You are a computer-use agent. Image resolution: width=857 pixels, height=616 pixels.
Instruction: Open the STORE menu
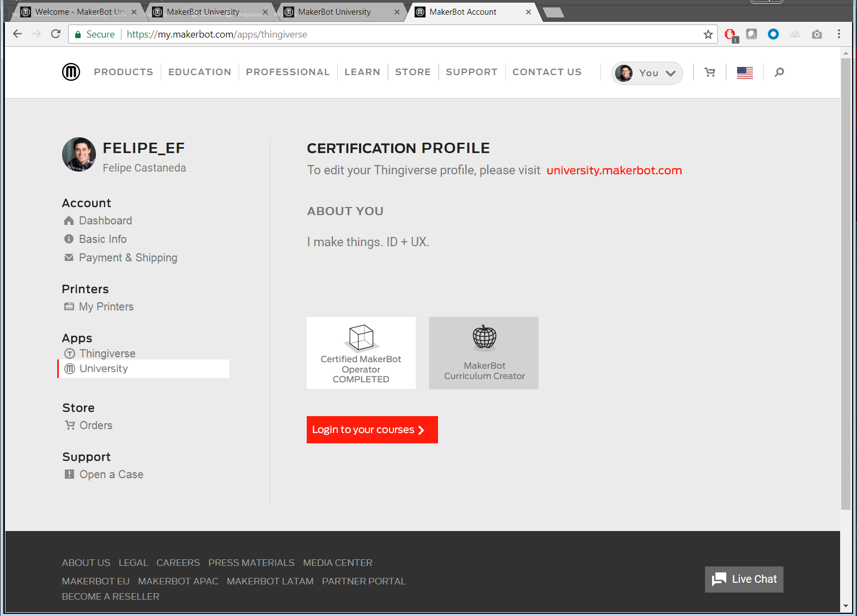[413, 72]
